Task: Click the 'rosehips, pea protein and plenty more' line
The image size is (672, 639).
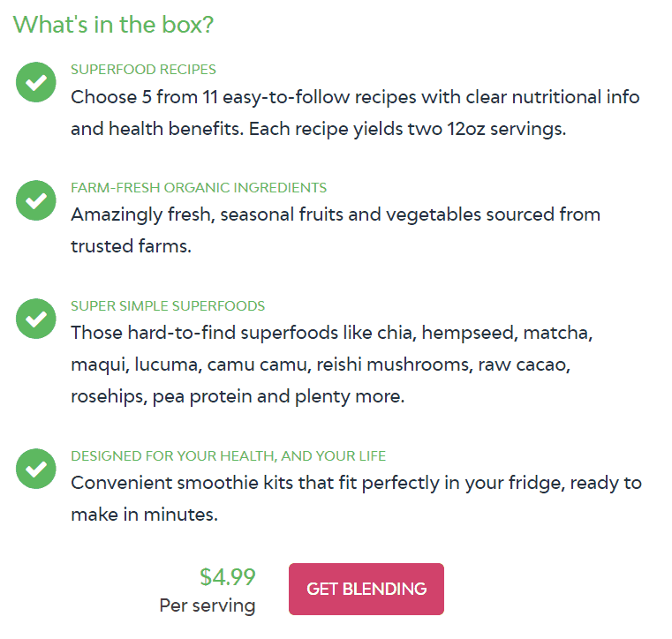Action: pos(238,396)
